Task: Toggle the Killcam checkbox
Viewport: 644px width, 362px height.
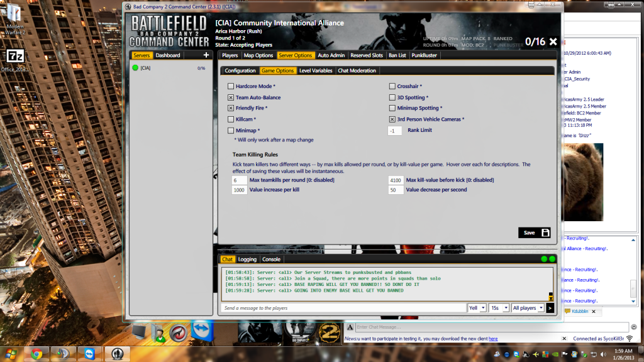Action: point(231,119)
